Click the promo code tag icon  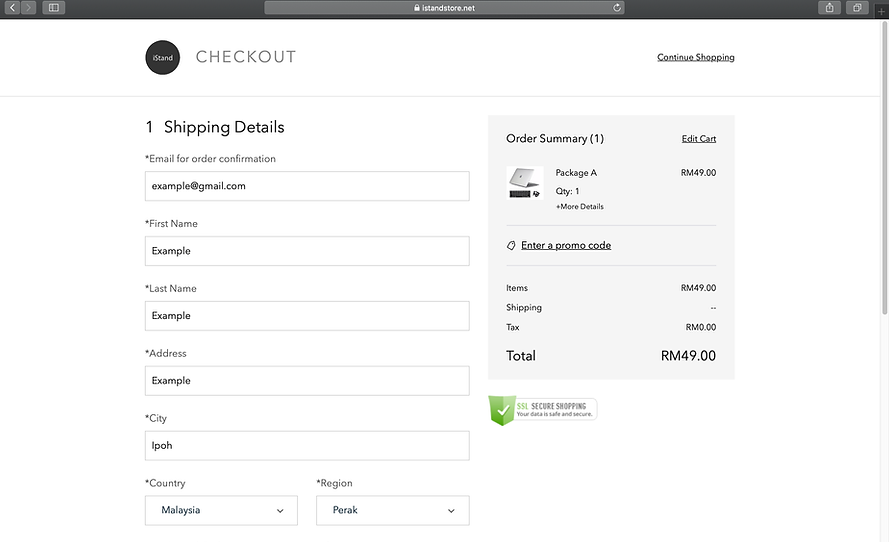click(511, 245)
